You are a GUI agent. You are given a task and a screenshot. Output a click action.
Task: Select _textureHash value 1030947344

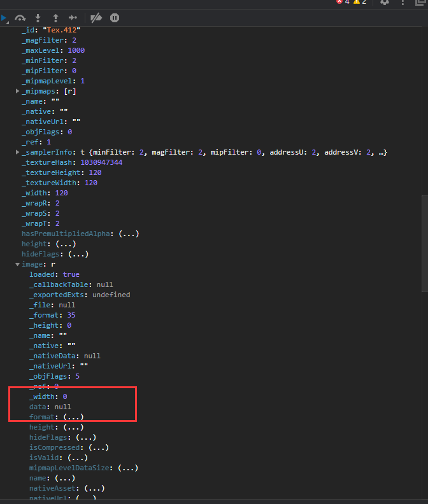(101, 162)
